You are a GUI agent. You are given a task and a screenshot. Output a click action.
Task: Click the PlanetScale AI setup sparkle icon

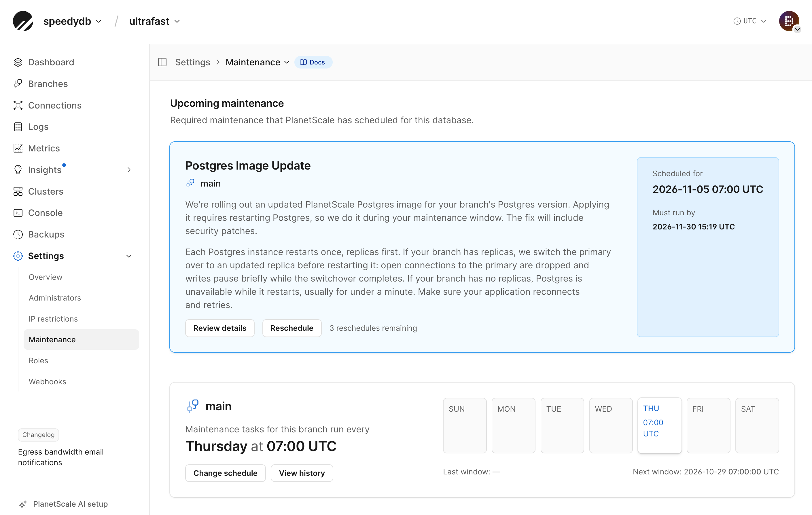pos(22,504)
